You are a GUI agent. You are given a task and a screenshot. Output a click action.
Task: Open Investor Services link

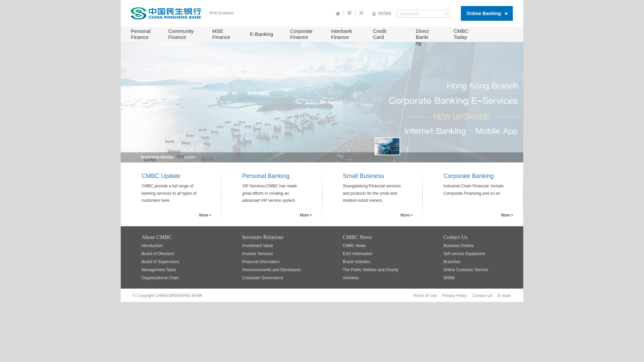pos(258,254)
